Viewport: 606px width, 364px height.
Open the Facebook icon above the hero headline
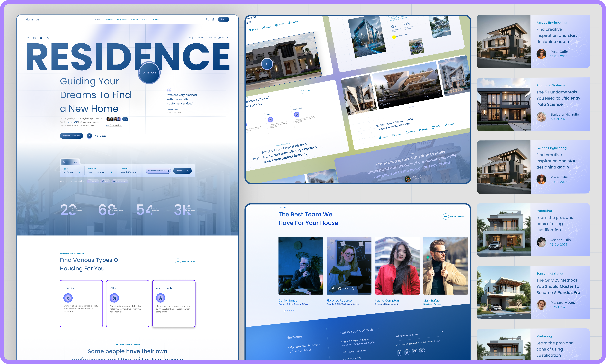coord(28,38)
